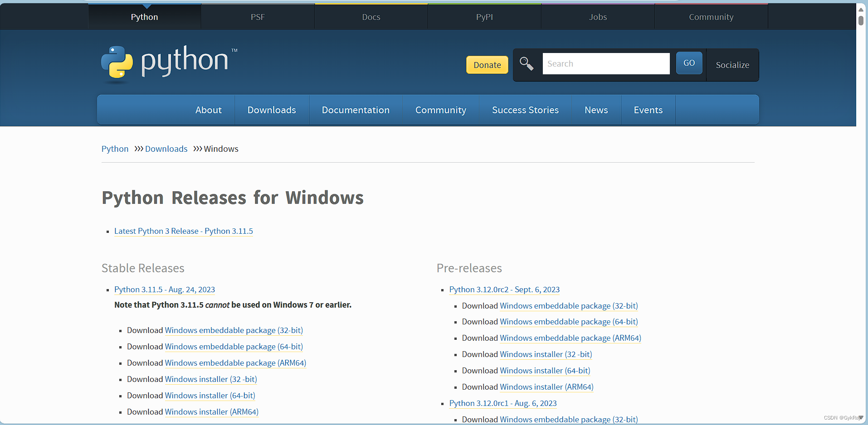Open Latest Python 3 Release 3.11.5 link
The image size is (868, 425).
click(184, 231)
